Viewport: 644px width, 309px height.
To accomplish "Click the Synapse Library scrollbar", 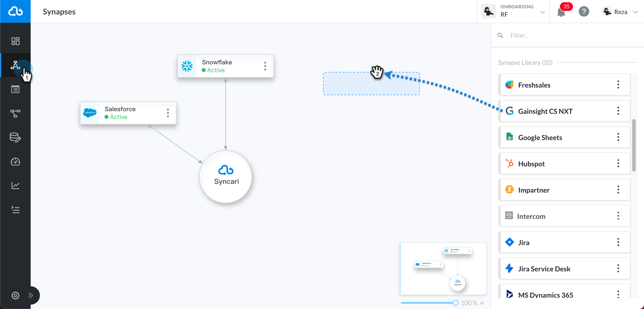I will [634, 145].
